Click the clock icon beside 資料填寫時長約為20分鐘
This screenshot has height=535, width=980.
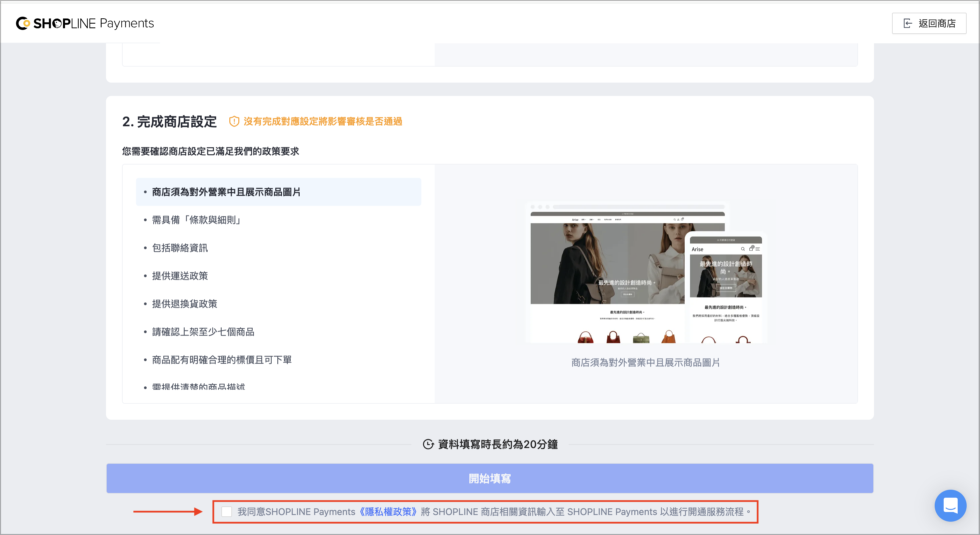pyautogui.click(x=428, y=444)
